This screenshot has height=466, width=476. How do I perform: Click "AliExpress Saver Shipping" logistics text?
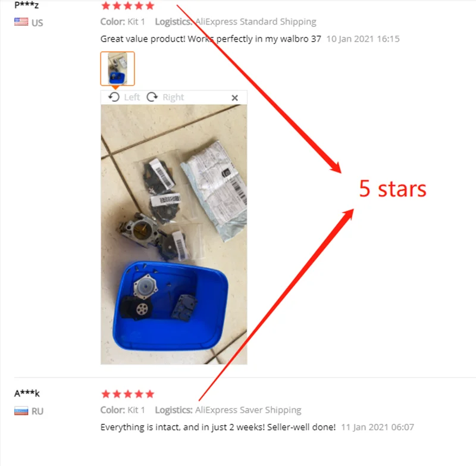[248, 410]
